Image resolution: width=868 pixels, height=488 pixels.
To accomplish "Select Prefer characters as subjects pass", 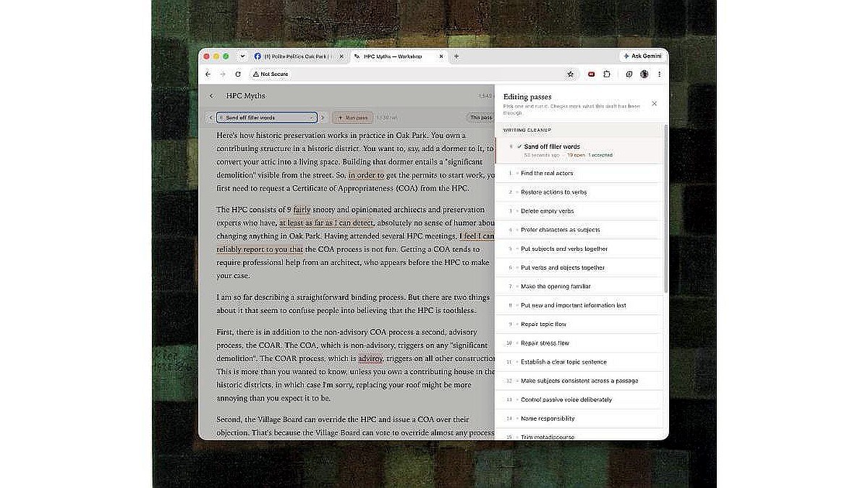I will 579,230.
